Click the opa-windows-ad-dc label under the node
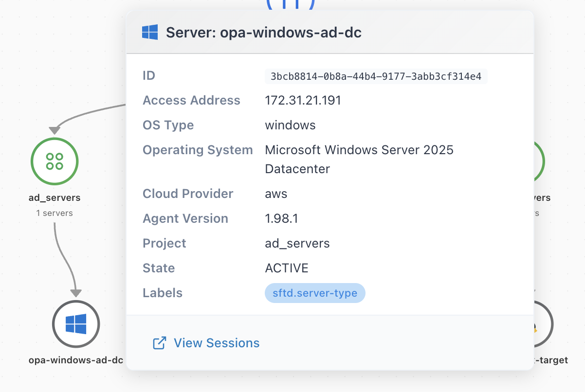This screenshot has width=585, height=392. pos(75,360)
